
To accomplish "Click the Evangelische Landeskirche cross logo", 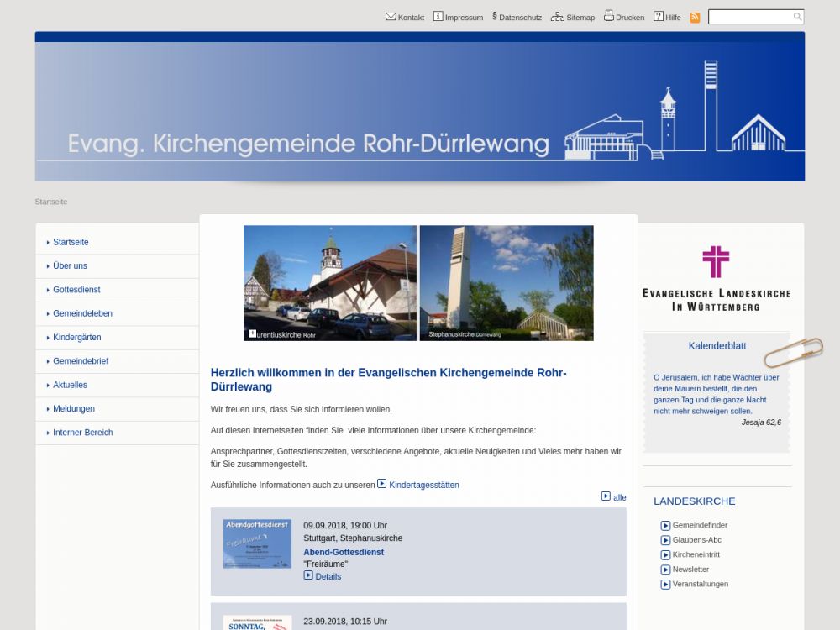I will (x=716, y=262).
